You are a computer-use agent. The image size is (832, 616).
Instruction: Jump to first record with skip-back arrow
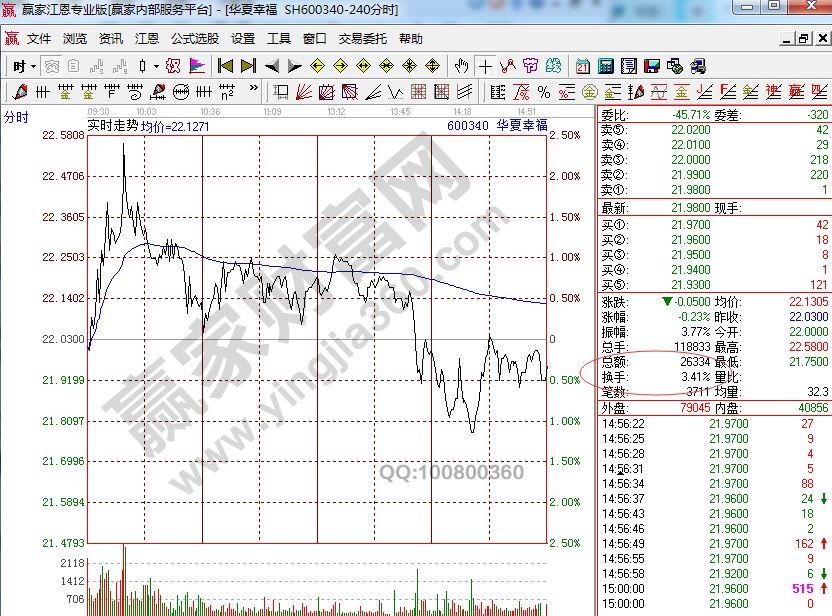pyautogui.click(x=225, y=67)
